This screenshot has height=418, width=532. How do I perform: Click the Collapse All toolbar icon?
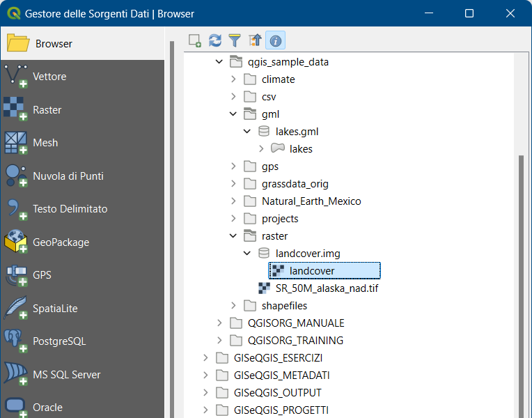(x=255, y=40)
